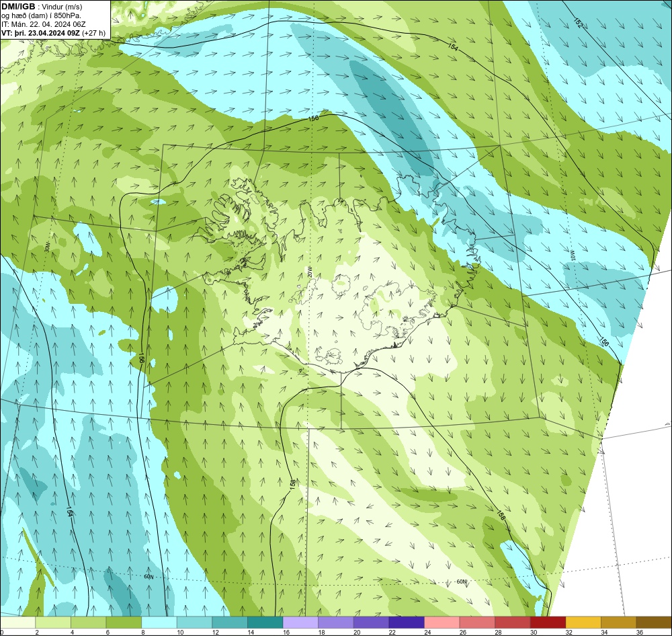Click the legend value 16

pyautogui.click(x=286, y=632)
